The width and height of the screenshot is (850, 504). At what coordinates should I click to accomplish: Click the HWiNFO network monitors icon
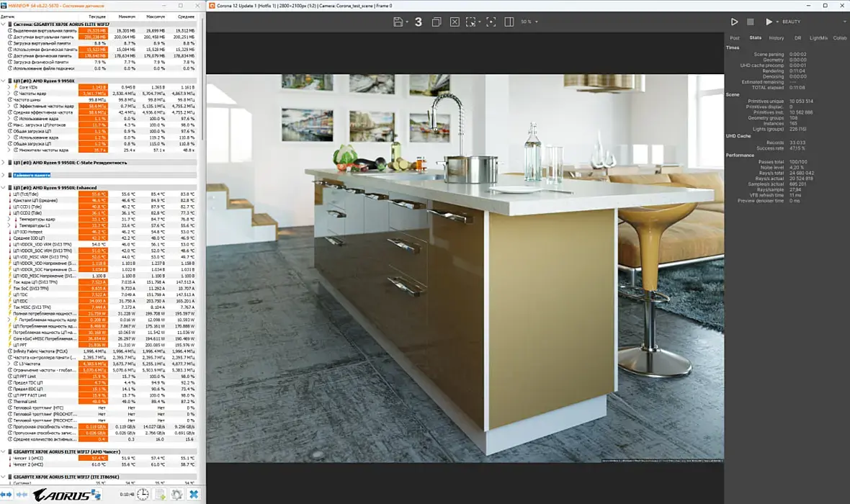click(96, 494)
